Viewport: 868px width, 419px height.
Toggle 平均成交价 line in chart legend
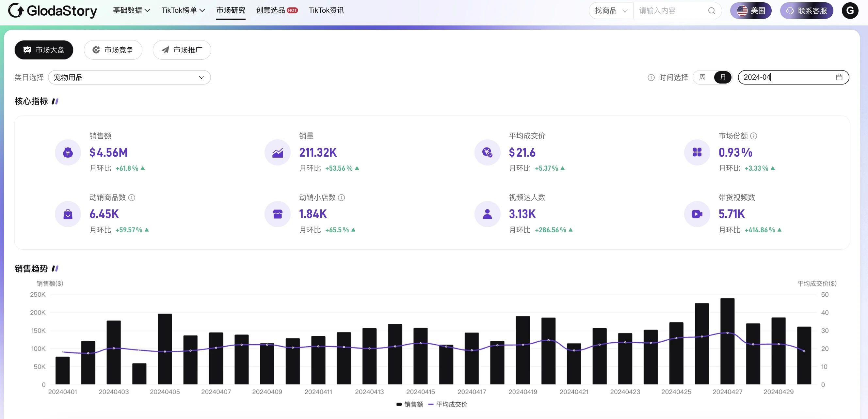(x=447, y=404)
